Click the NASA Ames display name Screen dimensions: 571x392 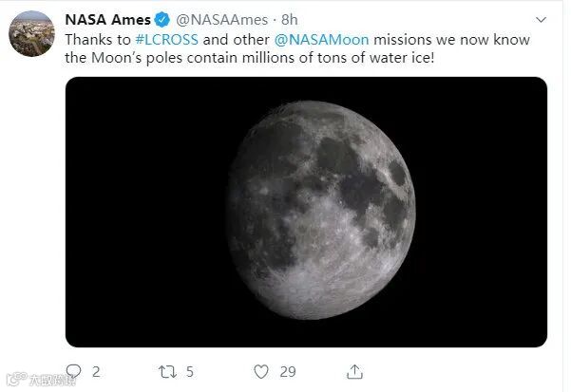(x=106, y=20)
